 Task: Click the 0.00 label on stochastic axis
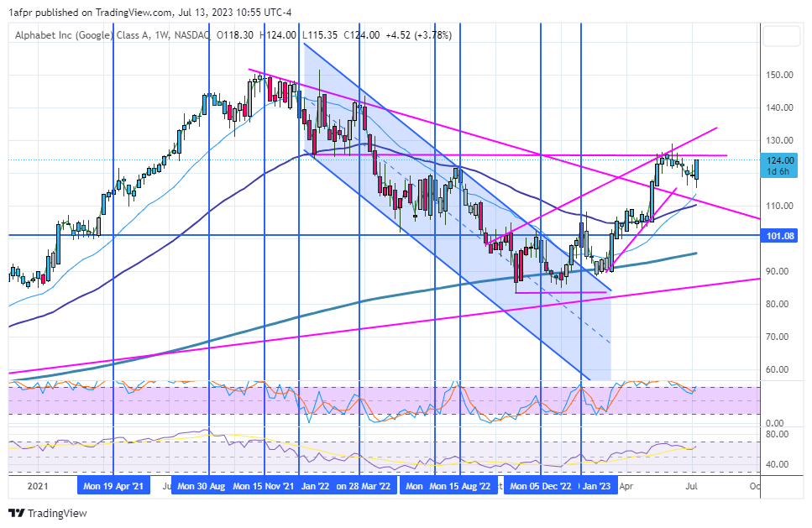click(x=775, y=423)
